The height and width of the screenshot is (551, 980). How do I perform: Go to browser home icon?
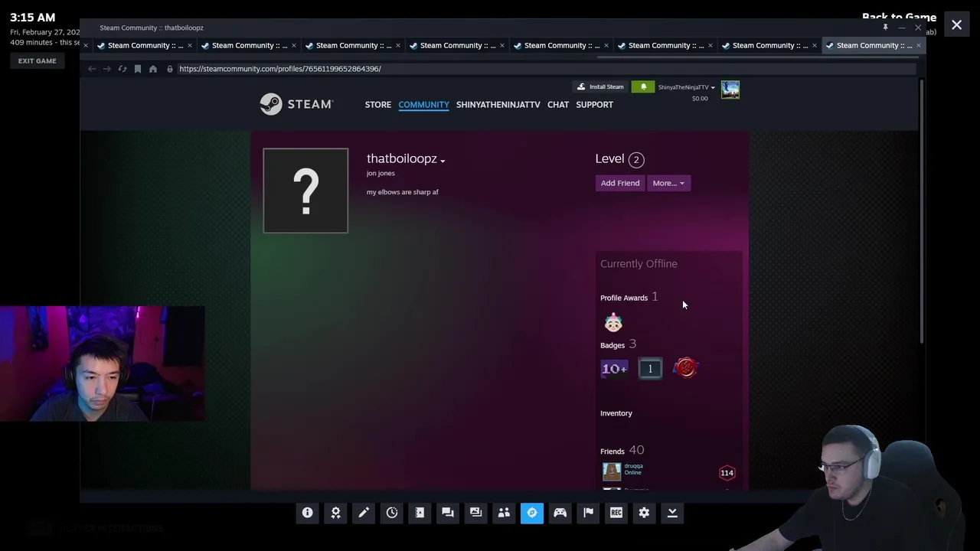coord(153,69)
